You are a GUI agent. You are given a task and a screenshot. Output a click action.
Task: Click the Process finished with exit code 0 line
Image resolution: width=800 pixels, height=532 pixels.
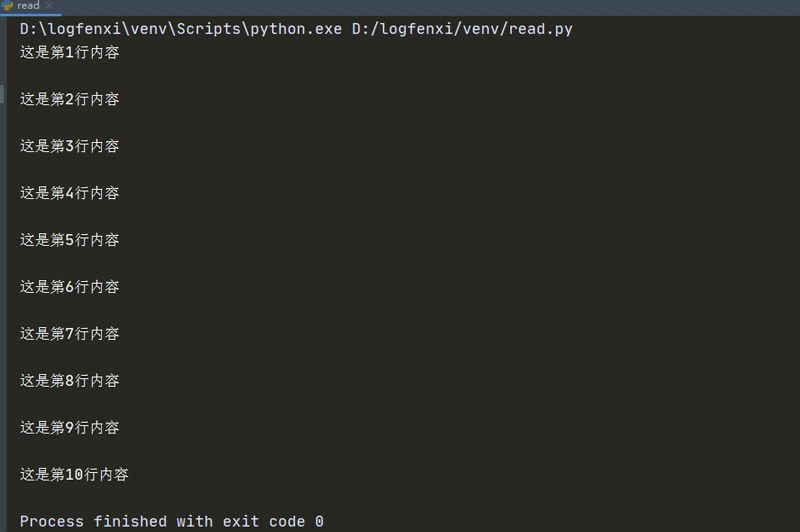point(171,521)
